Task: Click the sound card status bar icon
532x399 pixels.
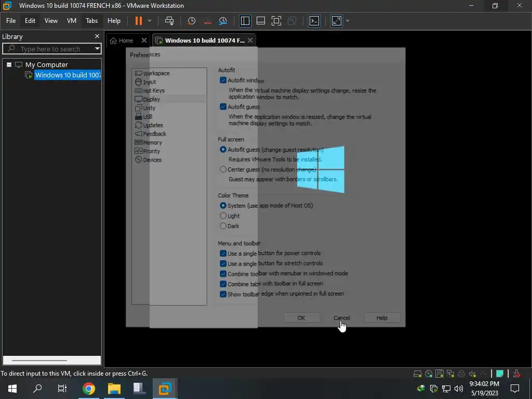Action: tap(472, 374)
